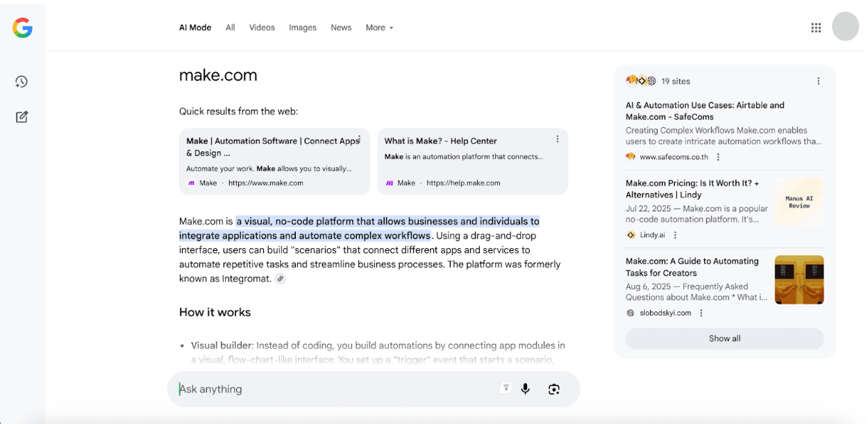
Task: Click the Make favicon on the first result card
Action: tap(191, 183)
